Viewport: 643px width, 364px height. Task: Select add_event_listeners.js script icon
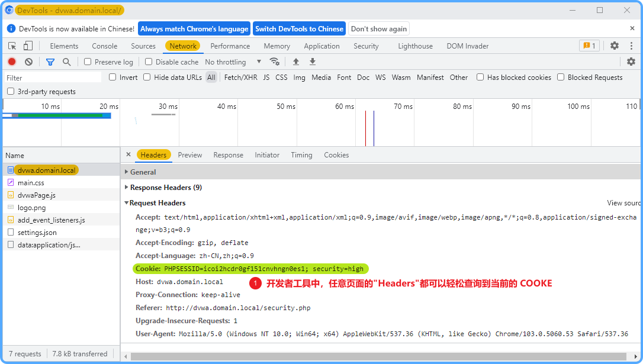11,220
